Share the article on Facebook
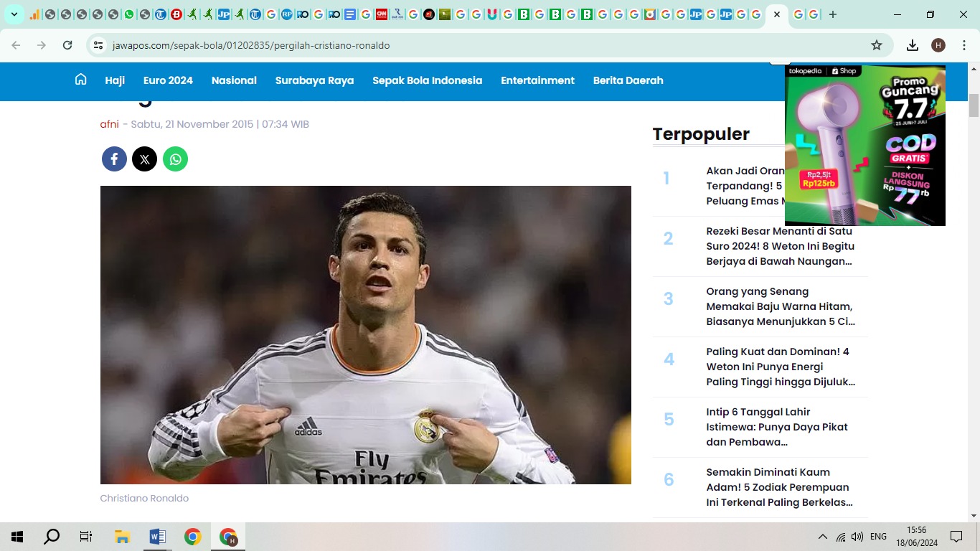This screenshot has width=980, height=551. pos(114,159)
